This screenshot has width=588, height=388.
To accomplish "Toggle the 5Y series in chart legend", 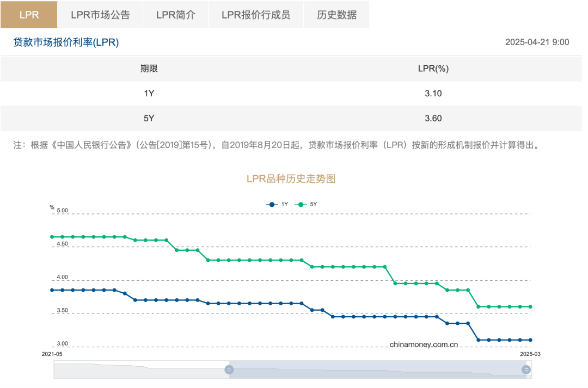I will click(x=306, y=204).
